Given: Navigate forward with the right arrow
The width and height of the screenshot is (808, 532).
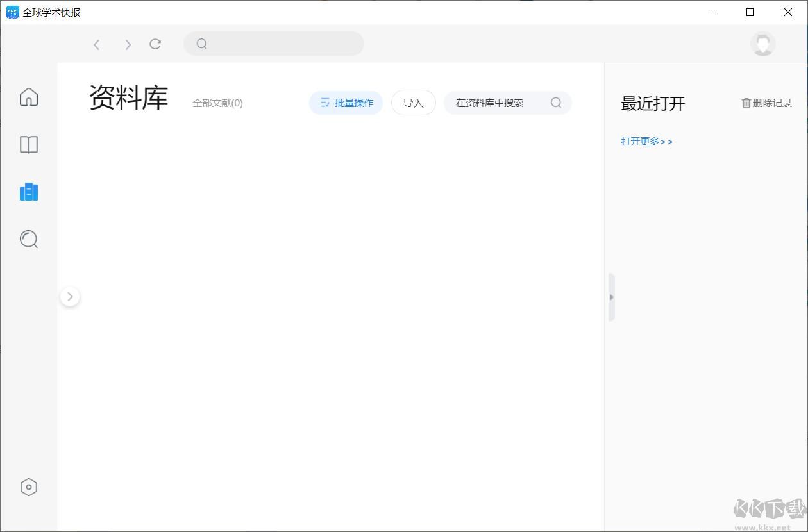Looking at the screenshot, I should (x=128, y=44).
